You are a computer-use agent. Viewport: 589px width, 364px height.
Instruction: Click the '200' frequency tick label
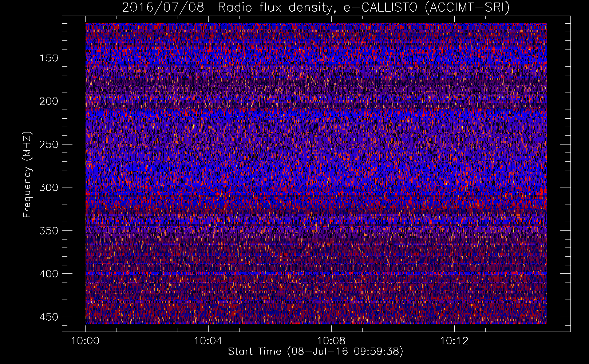(48, 101)
